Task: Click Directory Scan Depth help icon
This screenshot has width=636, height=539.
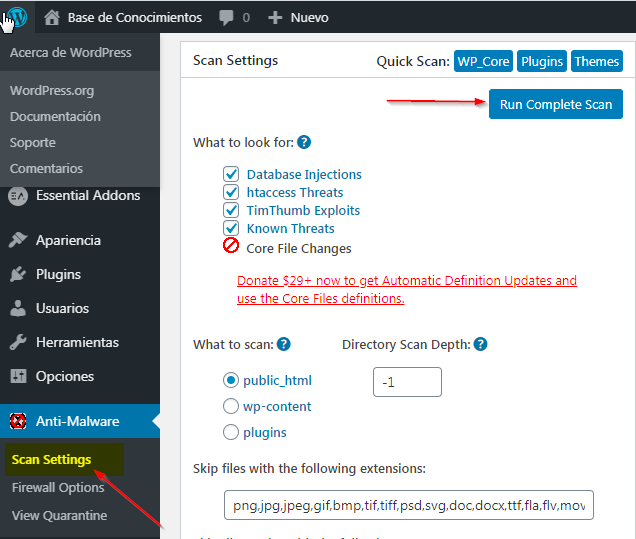Action: pyautogui.click(x=480, y=345)
